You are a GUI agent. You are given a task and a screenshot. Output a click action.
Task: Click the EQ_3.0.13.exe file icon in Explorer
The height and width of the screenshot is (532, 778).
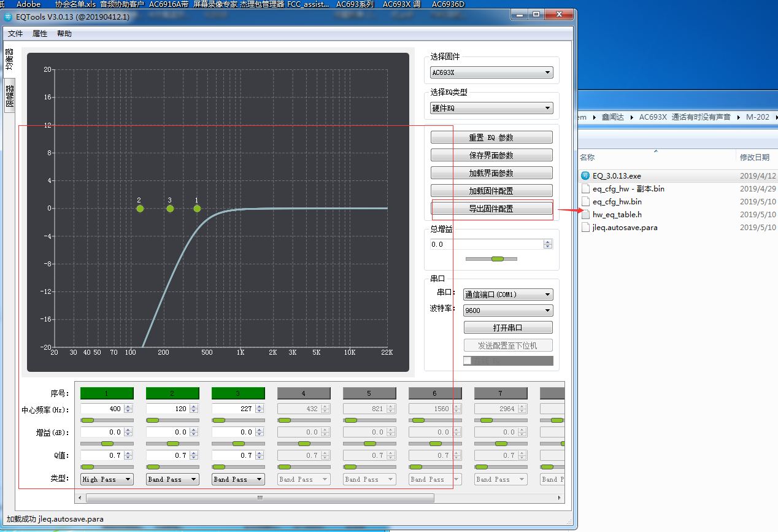click(585, 176)
